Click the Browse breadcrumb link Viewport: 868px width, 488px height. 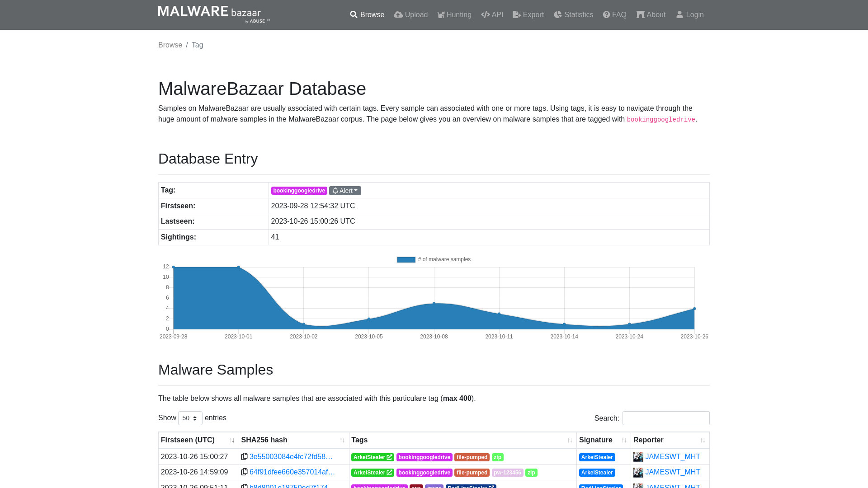pos(170,45)
